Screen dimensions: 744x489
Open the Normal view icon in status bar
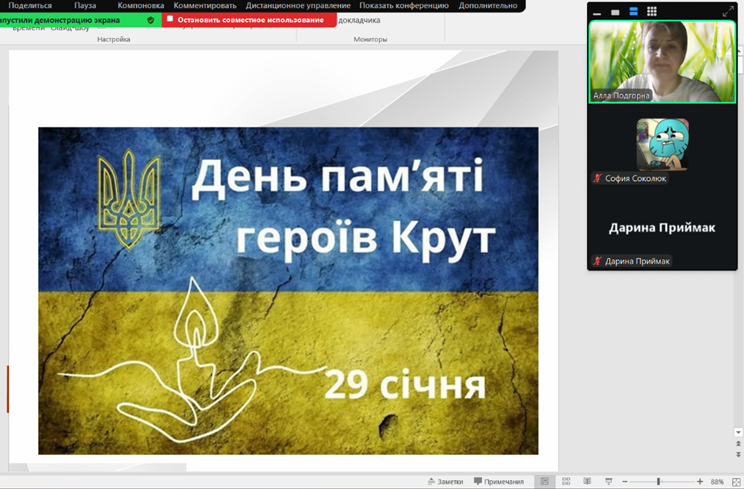point(545,482)
